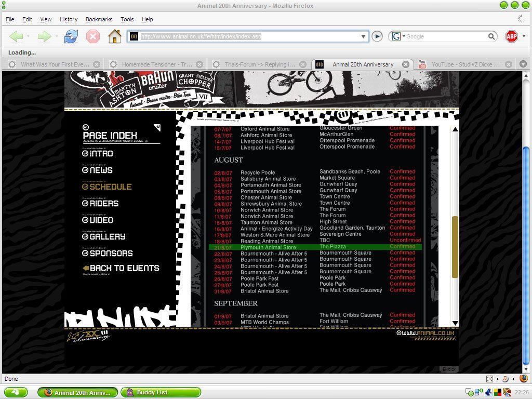Open the Bookmarks menu
This screenshot has width=532, height=399.
(x=99, y=19)
